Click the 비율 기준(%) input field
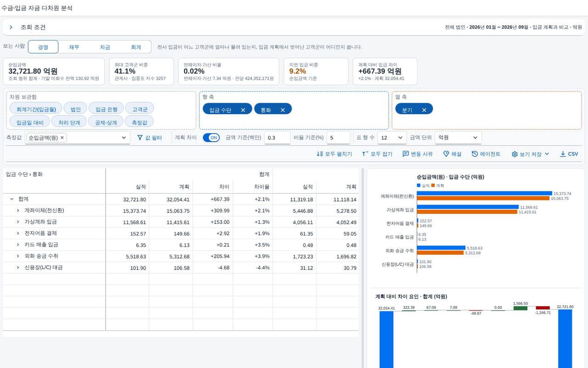Screen dimensions: 588x368 pos(338,138)
